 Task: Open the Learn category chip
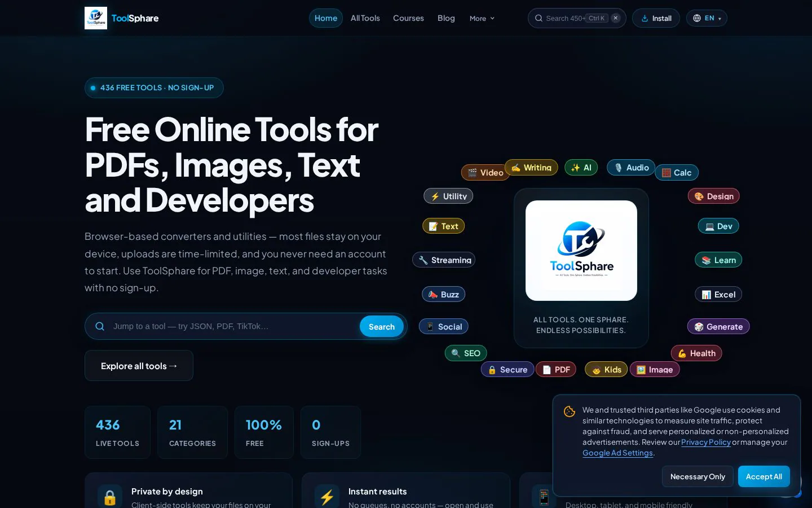[x=718, y=260]
